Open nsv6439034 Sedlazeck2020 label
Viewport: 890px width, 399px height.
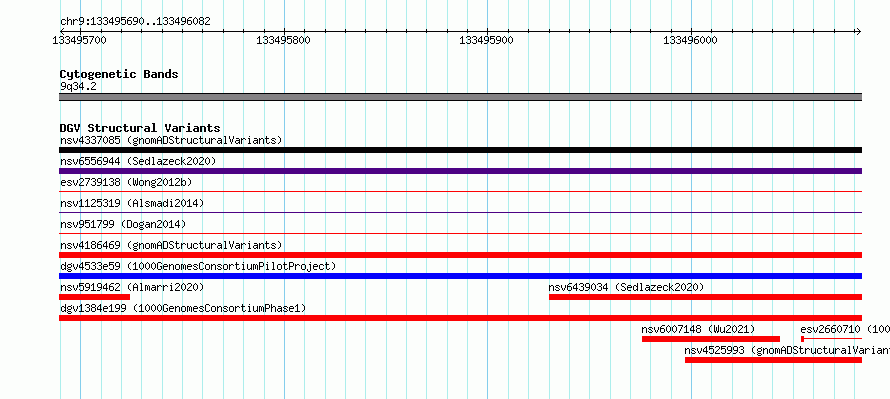click(626, 287)
